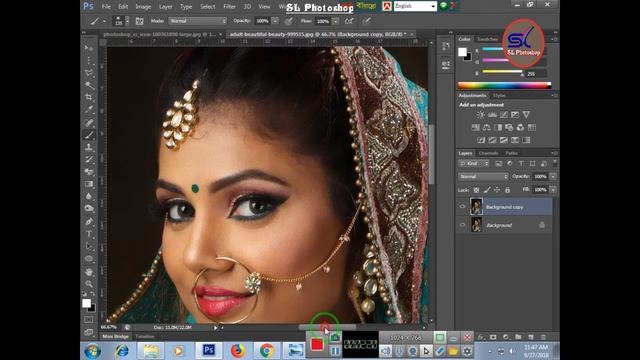Pause the screen recording

(x=335, y=351)
